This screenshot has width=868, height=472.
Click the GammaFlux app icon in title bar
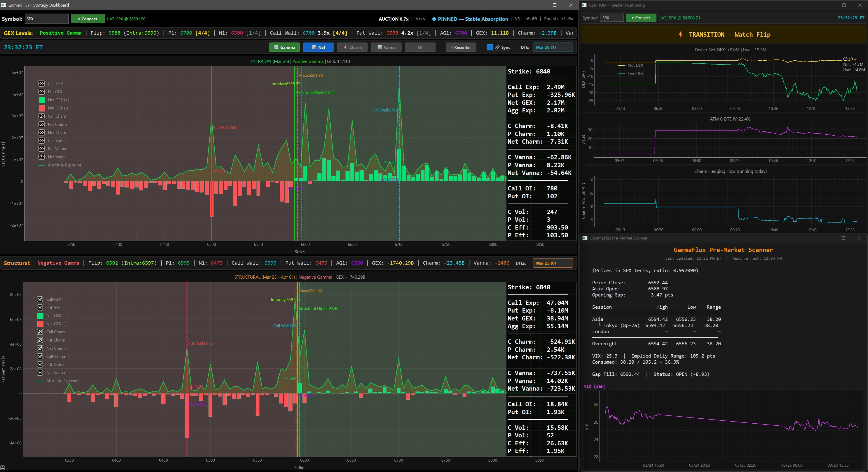[4, 5]
